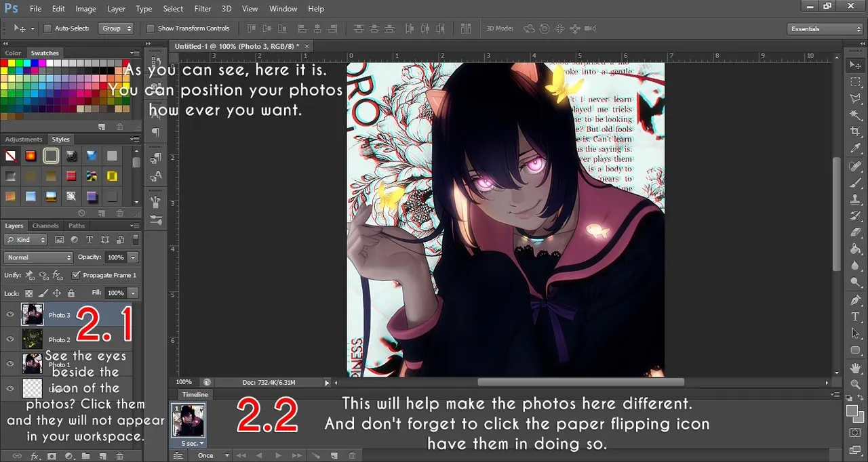Toggle layer filtering switch on or off
Image resolution: width=868 pixels, height=462 pixels.
[x=136, y=240]
